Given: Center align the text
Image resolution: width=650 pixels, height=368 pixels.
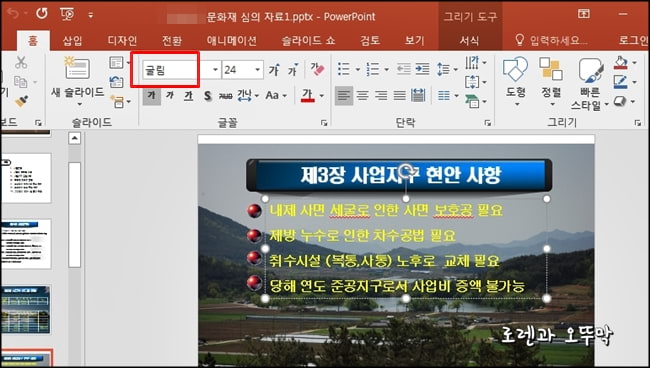Looking at the screenshot, I should [363, 96].
